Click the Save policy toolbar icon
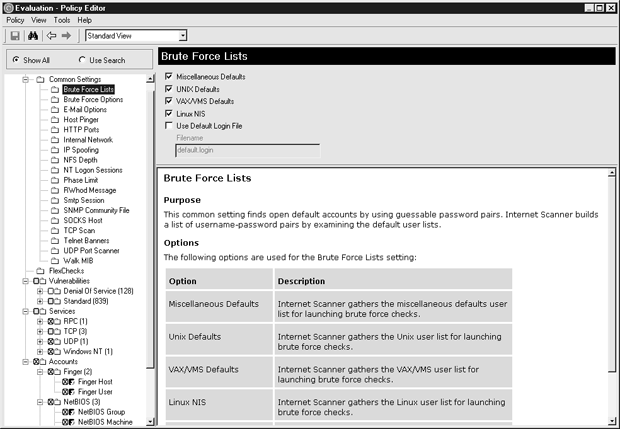620x429 pixels. [x=13, y=36]
